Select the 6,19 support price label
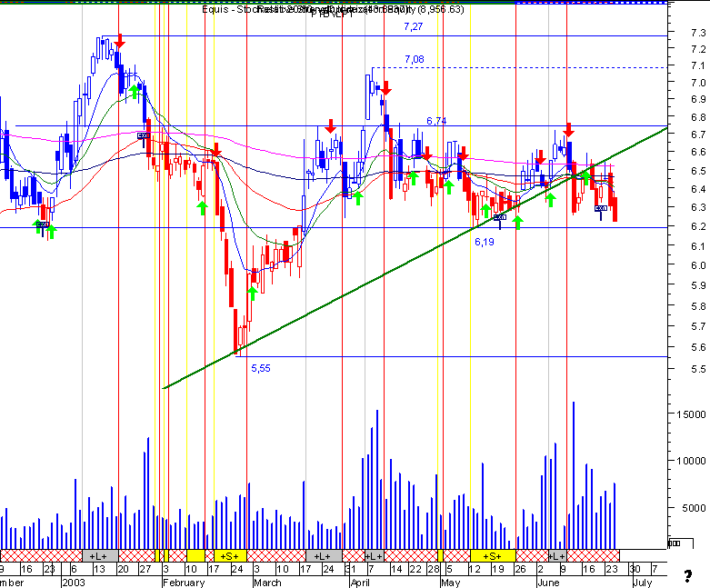 point(484,242)
